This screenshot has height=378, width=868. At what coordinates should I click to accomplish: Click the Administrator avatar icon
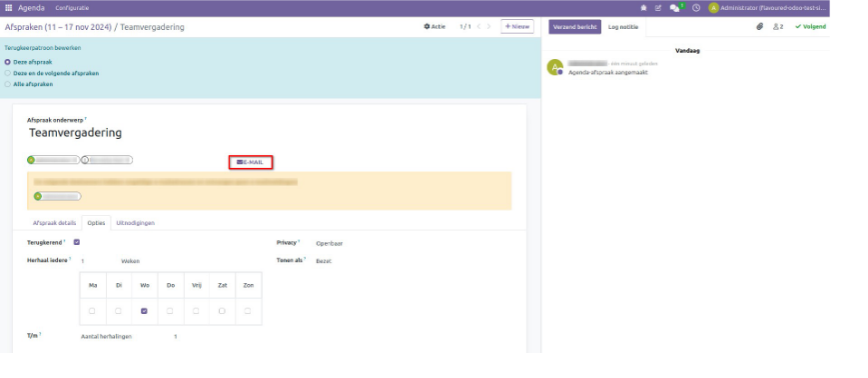(x=713, y=8)
